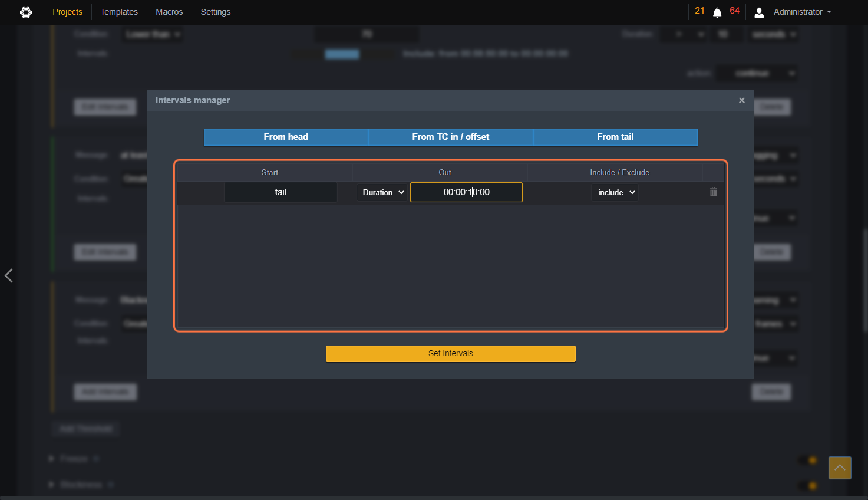Click the application logo icon
This screenshot has width=868, height=500.
[x=26, y=12]
